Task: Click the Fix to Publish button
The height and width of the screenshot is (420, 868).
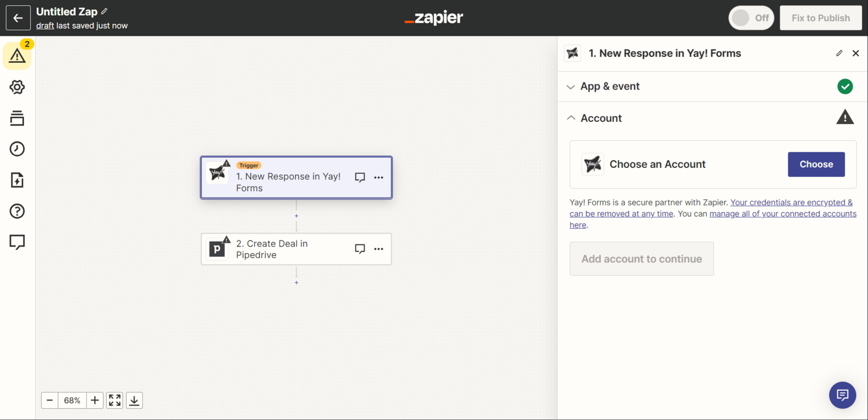Action: pyautogui.click(x=820, y=18)
